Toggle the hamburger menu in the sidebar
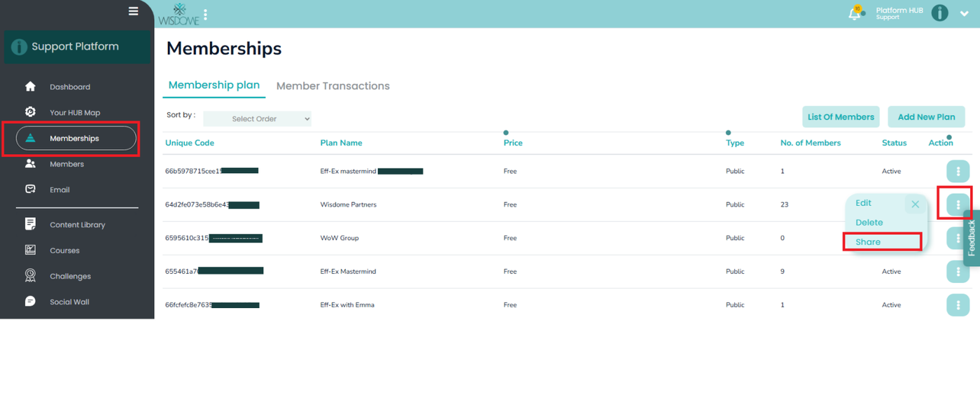The height and width of the screenshot is (411, 980). click(134, 11)
